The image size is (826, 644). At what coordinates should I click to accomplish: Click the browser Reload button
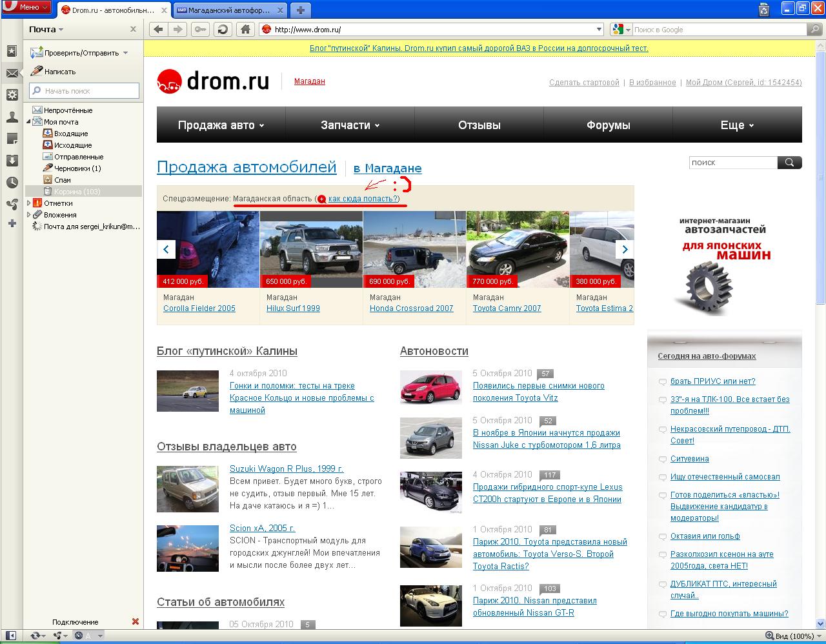(223, 29)
